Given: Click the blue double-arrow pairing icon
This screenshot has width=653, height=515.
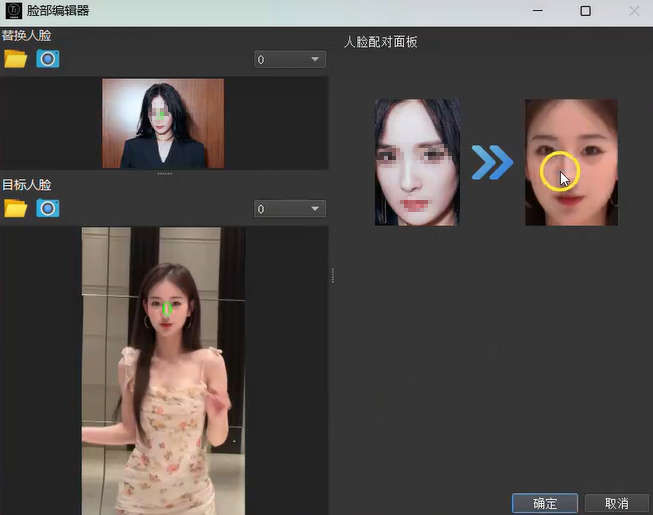Looking at the screenshot, I should click(492, 162).
